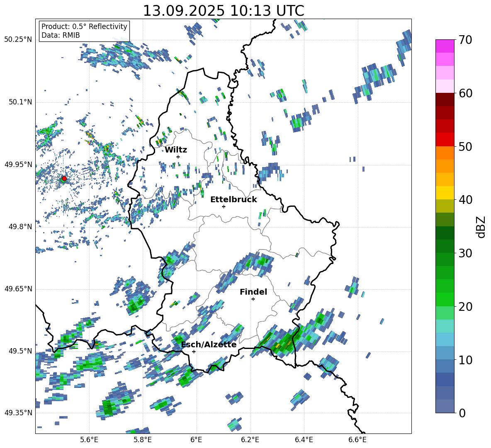Image resolution: width=491 pixels, height=448 pixels.
Task: Click the 40 colorbar tick label
Action: (x=465, y=200)
